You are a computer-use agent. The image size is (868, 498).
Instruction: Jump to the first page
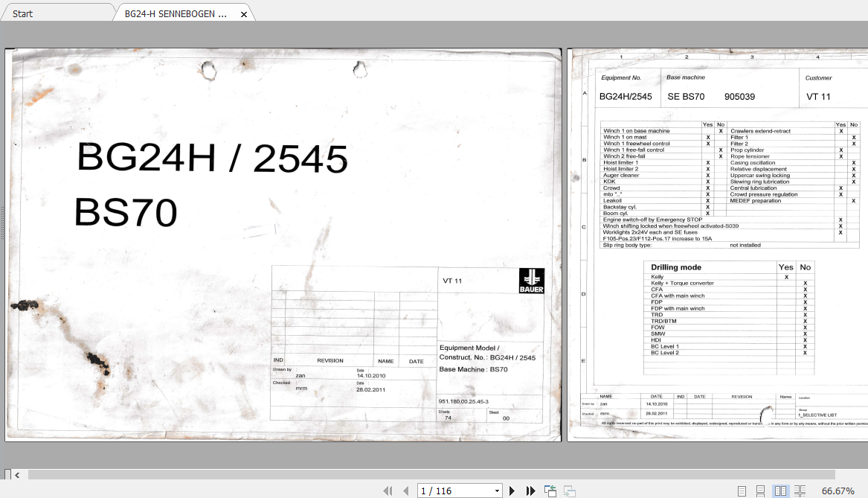pyautogui.click(x=388, y=491)
